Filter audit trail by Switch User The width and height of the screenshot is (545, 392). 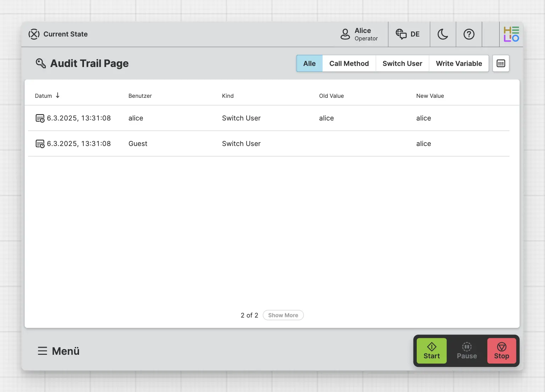click(x=402, y=63)
